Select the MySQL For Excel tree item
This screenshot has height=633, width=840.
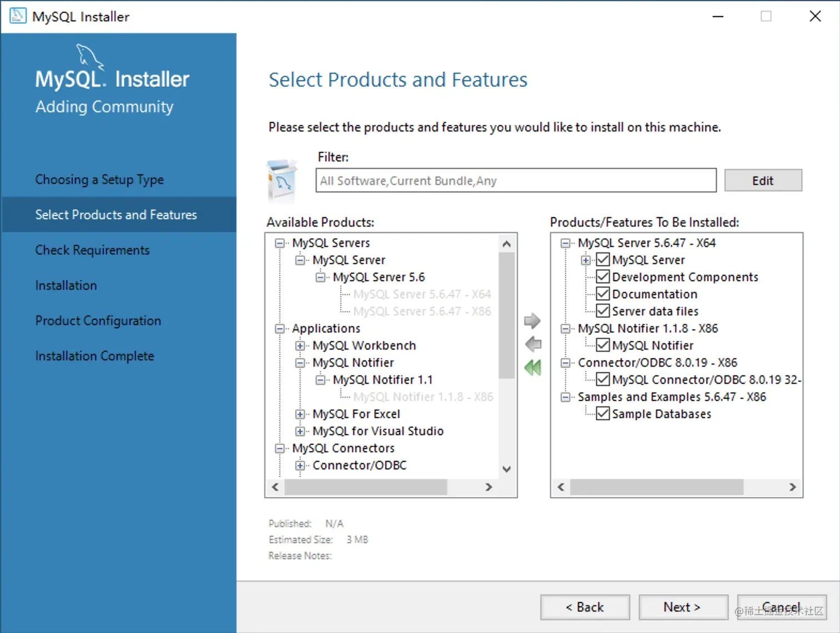pos(356,414)
